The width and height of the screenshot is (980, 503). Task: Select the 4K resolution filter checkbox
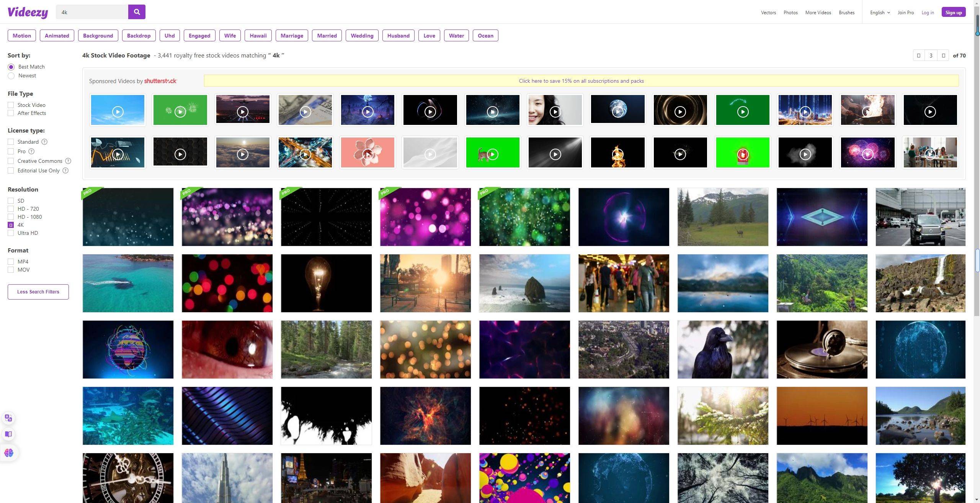(x=10, y=224)
